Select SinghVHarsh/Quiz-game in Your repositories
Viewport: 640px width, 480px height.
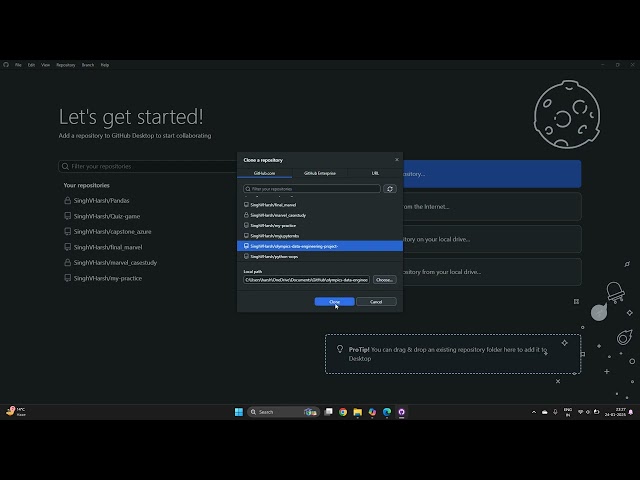[x=107, y=216]
